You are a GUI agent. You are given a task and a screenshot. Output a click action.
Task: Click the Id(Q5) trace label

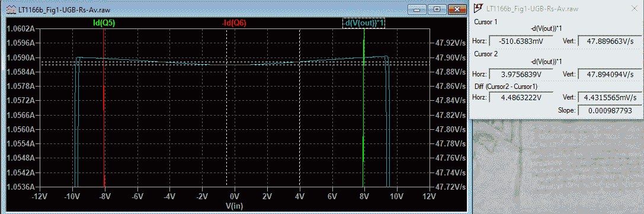(x=104, y=23)
